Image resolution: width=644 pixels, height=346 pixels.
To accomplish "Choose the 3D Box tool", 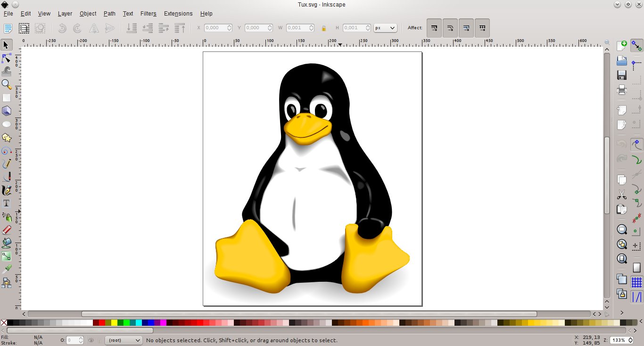I will 7,111.
